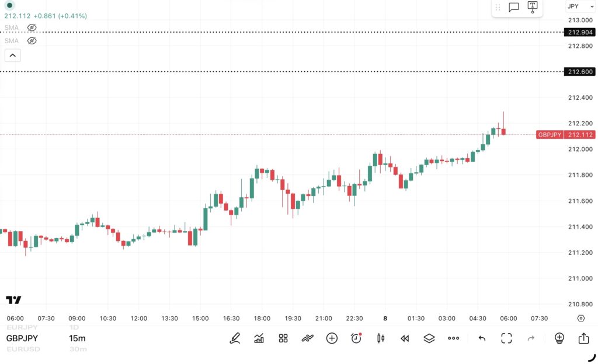Click the candle chart style icon
This screenshot has width=598, height=364.
[x=381, y=338]
